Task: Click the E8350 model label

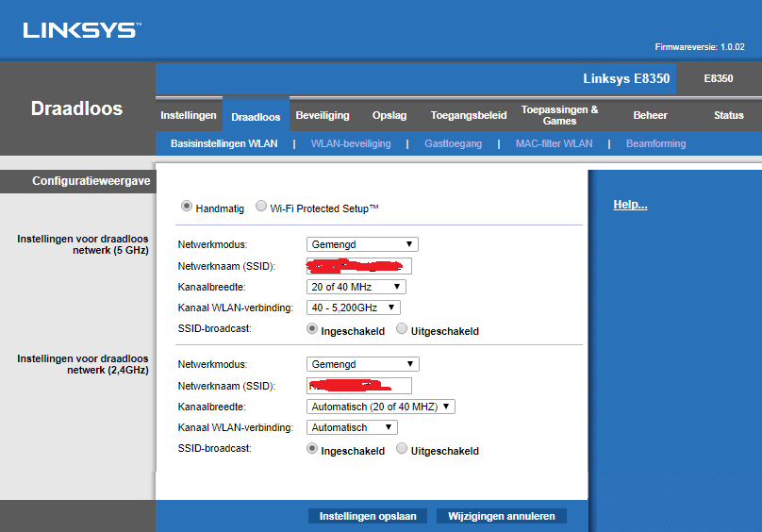Action: [x=719, y=78]
